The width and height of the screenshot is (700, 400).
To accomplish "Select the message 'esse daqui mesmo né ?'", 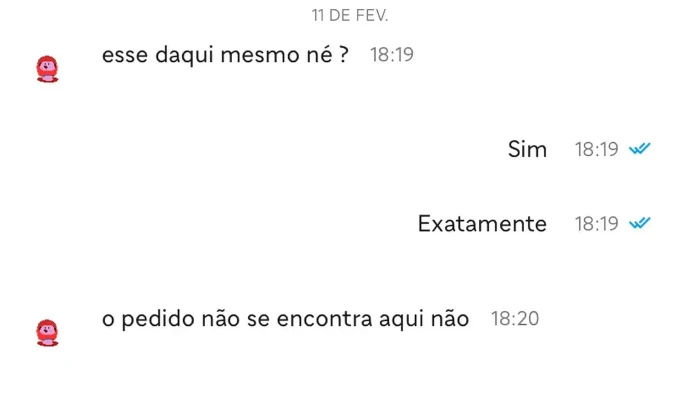I will point(225,55).
